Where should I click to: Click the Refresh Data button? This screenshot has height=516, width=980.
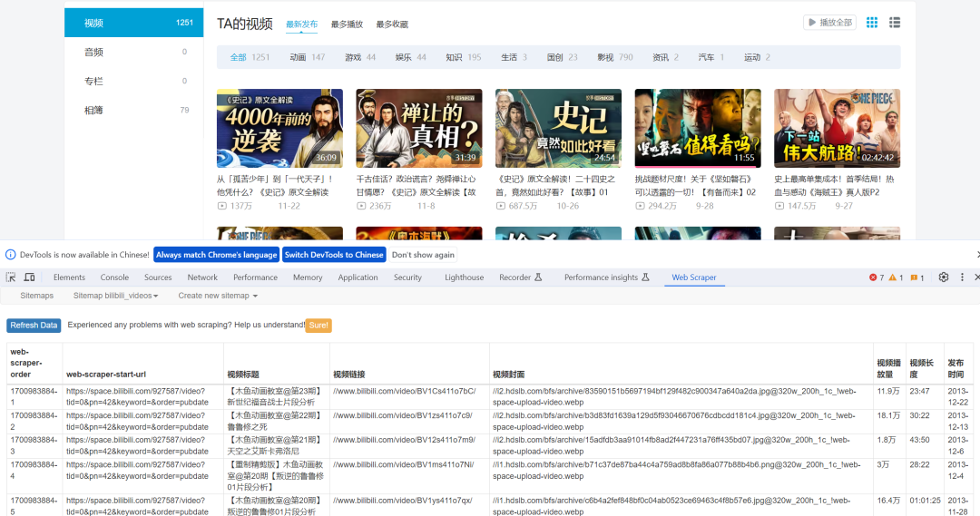34,326
